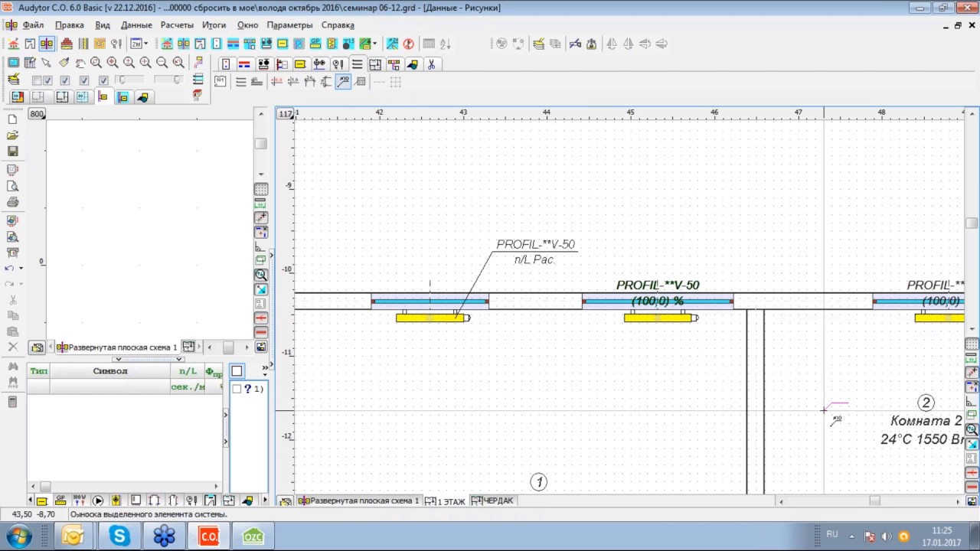Click the format paintbrush icon
The height and width of the screenshot is (551, 980).
pyautogui.click(x=64, y=63)
